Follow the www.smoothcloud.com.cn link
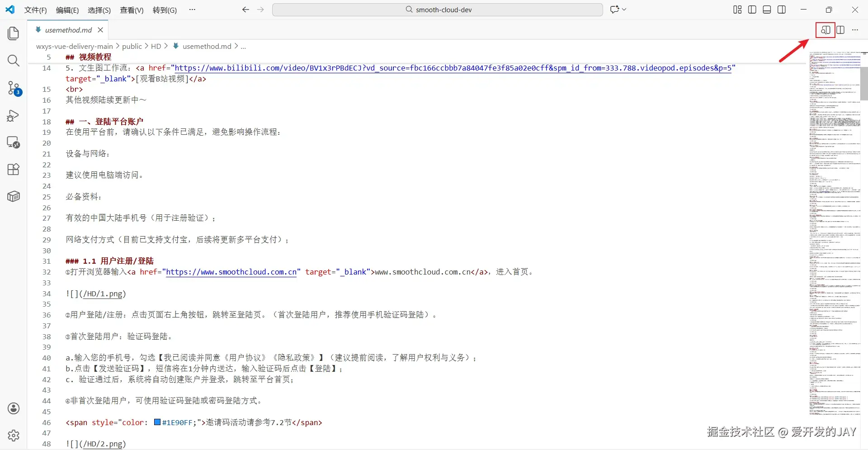 pyautogui.click(x=231, y=272)
